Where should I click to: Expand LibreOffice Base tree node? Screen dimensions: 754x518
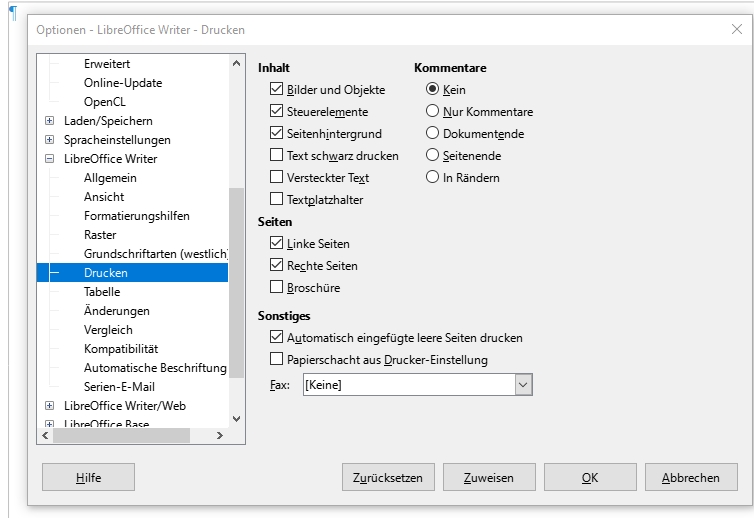[49, 424]
